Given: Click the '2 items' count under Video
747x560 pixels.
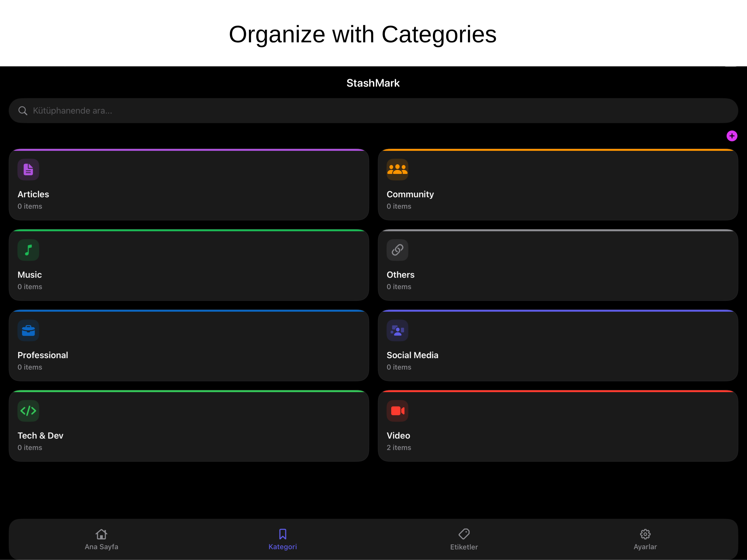Looking at the screenshot, I should 399,448.
